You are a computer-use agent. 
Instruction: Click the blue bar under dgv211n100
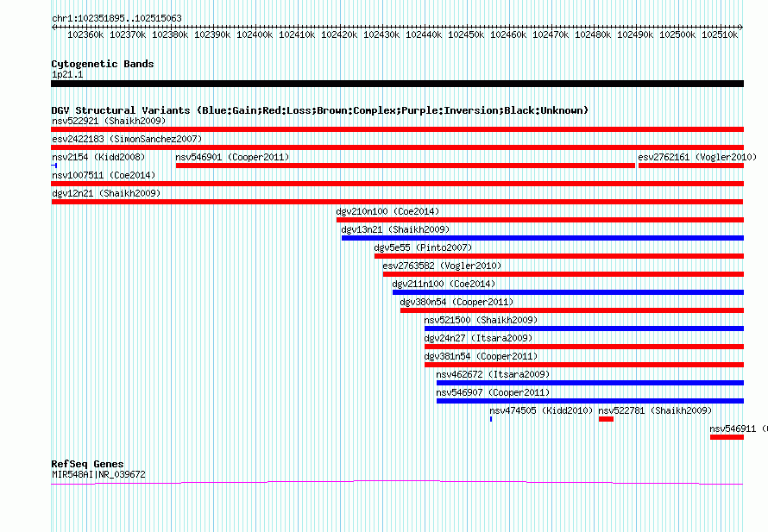568,292
